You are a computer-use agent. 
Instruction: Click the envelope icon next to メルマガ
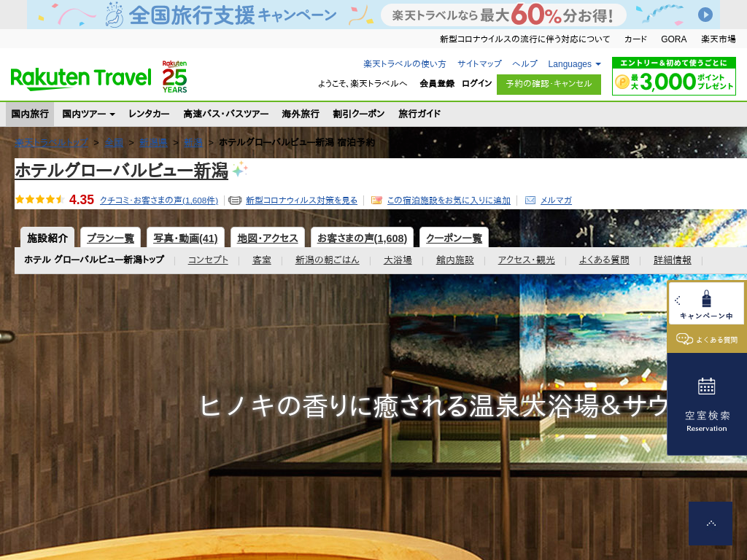(530, 201)
